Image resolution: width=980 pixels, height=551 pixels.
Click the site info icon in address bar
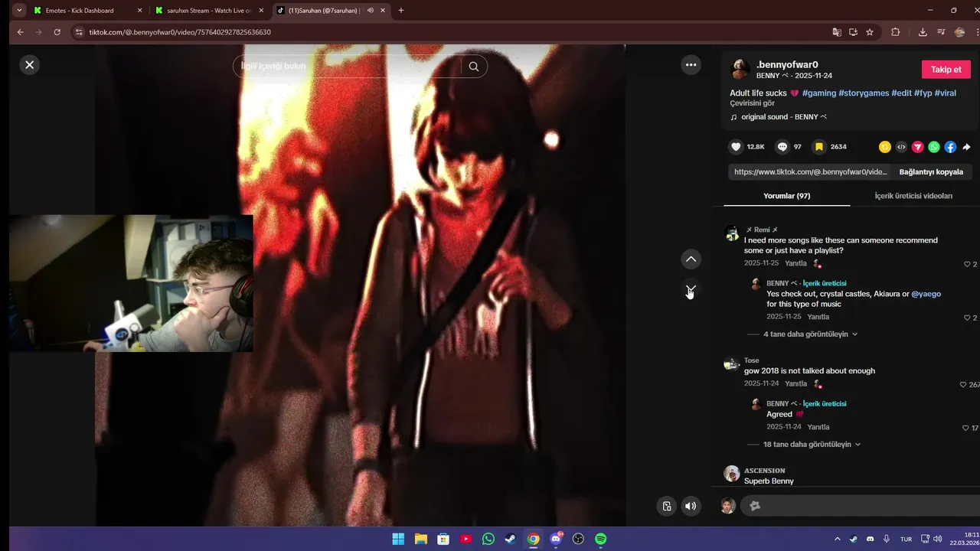pos(78,32)
